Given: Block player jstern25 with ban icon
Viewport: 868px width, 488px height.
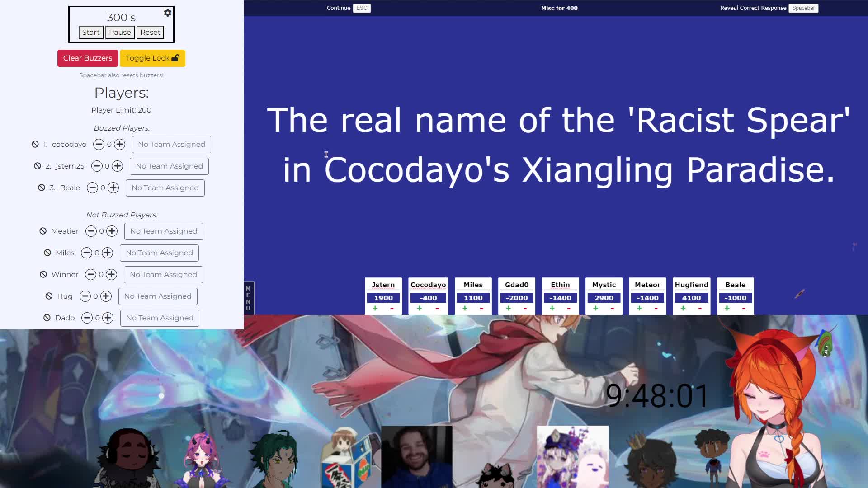Looking at the screenshot, I should (x=38, y=166).
